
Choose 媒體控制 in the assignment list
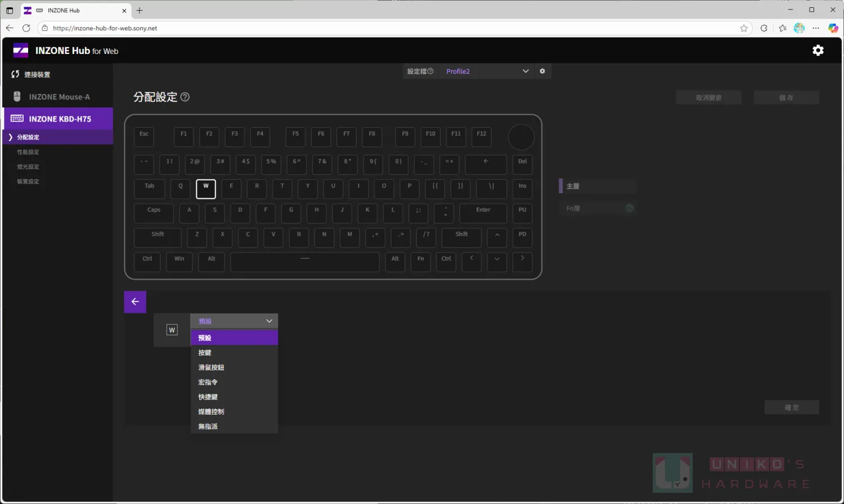coord(211,412)
